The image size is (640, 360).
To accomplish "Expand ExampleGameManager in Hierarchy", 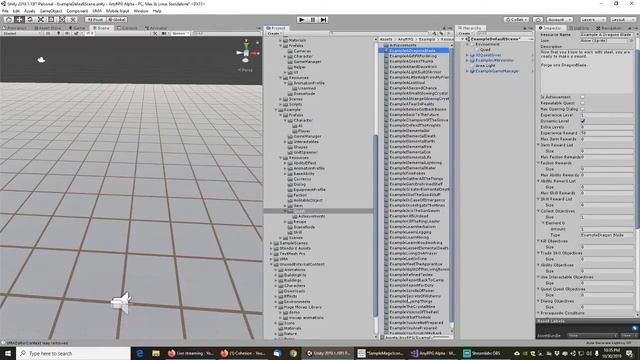I will click(467, 71).
